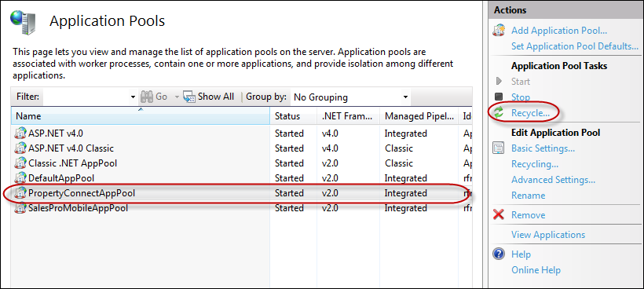The height and width of the screenshot is (289, 644).
Task: Sort by the Managed Pipeline column header
Action: [x=419, y=116]
